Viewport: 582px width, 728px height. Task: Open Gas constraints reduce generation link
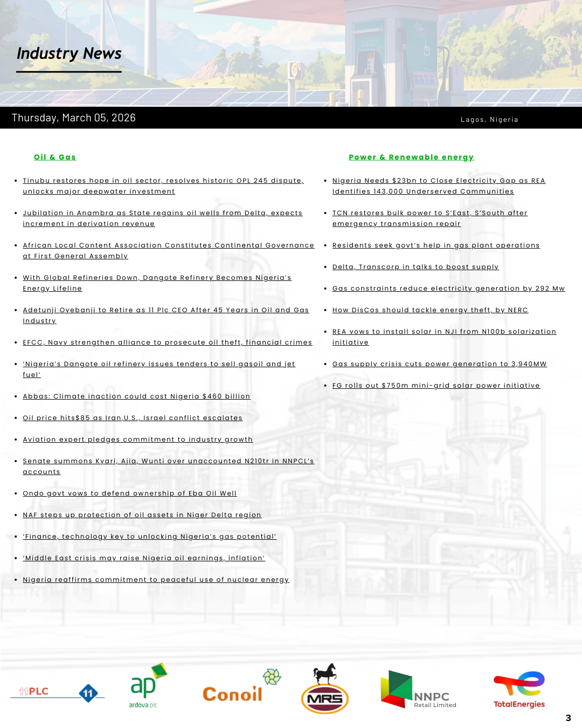tap(448, 289)
